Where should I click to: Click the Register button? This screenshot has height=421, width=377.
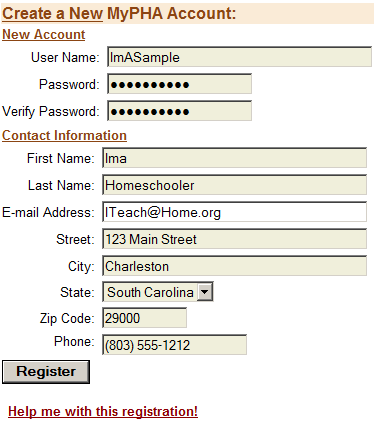pyautogui.click(x=46, y=372)
